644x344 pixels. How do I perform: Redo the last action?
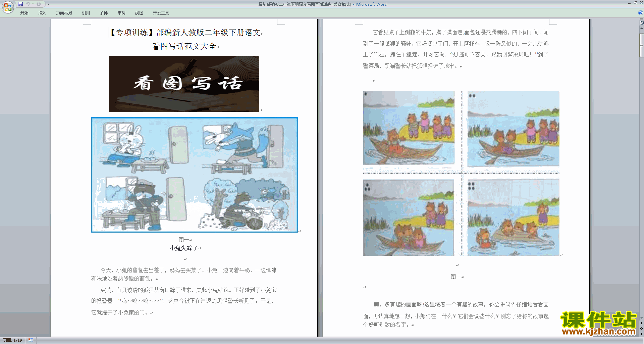(39, 4)
